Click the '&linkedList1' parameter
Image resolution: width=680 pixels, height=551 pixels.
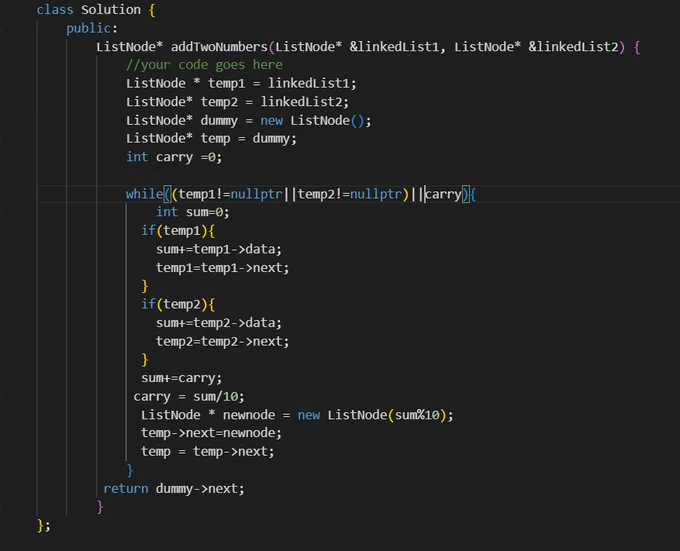tap(397, 46)
